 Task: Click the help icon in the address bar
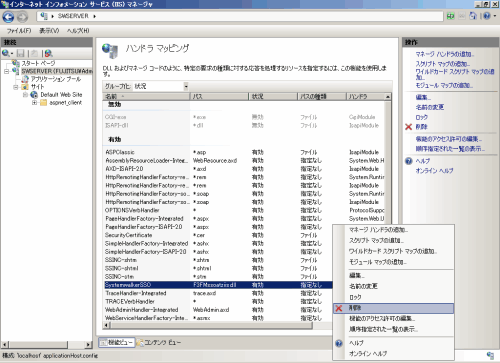(487, 16)
